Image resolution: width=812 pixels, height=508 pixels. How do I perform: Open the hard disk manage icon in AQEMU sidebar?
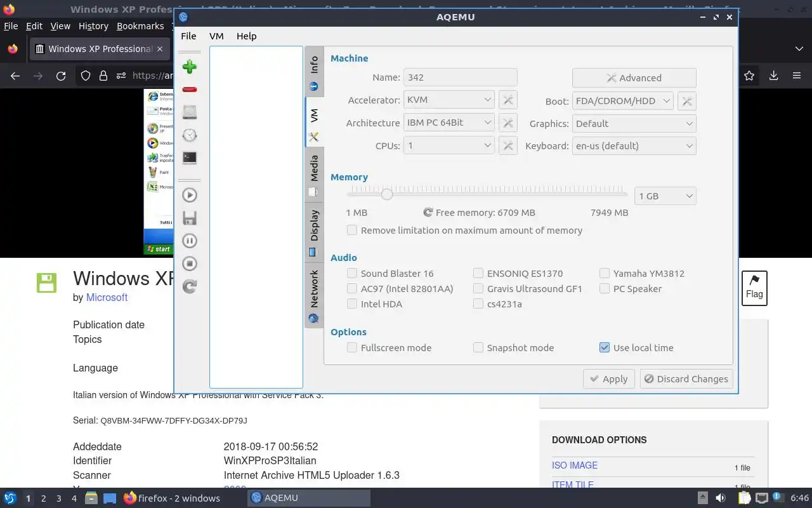pyautogui.click(x=189, y=112)
